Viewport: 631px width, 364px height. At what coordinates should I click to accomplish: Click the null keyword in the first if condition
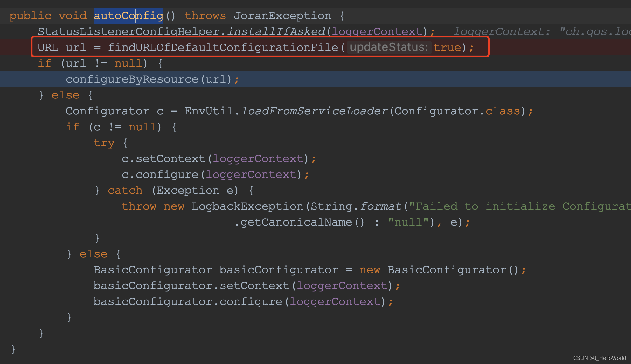click(128, 63)
